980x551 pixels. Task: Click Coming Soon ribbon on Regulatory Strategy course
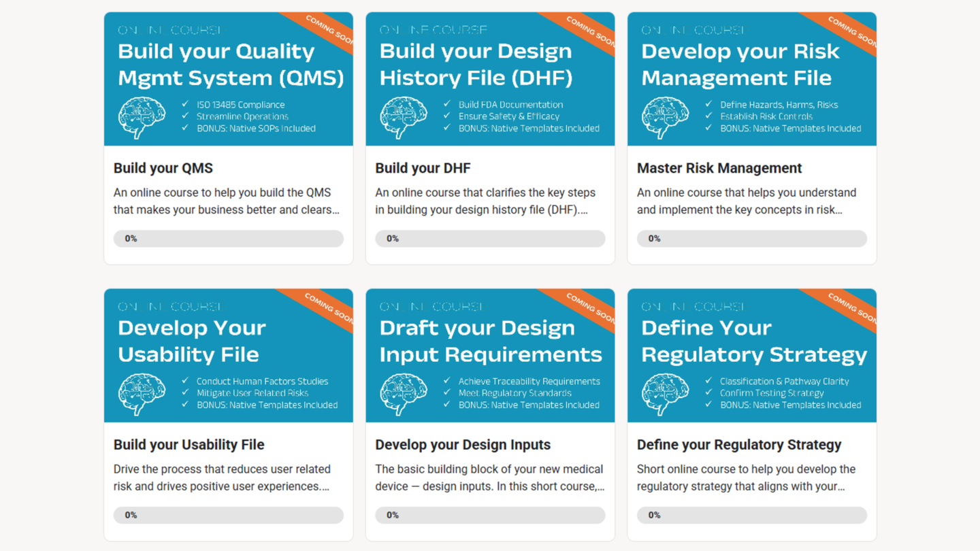[852, 307]
